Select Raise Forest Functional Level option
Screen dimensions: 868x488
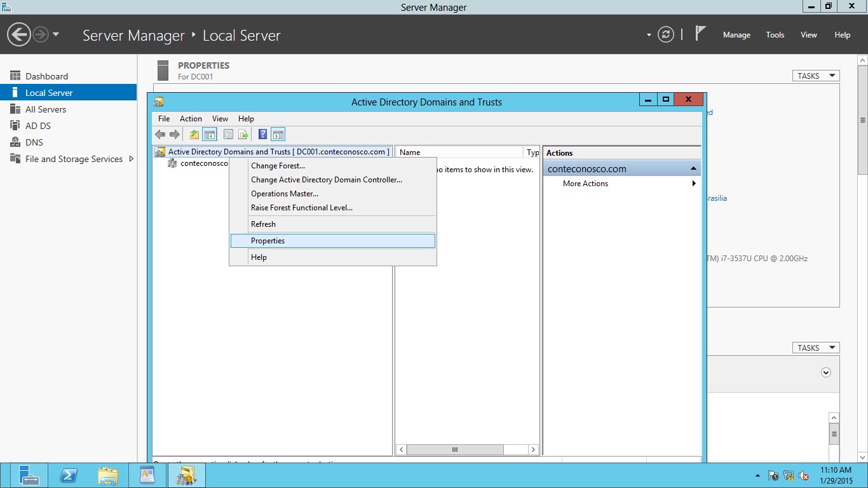301,207
